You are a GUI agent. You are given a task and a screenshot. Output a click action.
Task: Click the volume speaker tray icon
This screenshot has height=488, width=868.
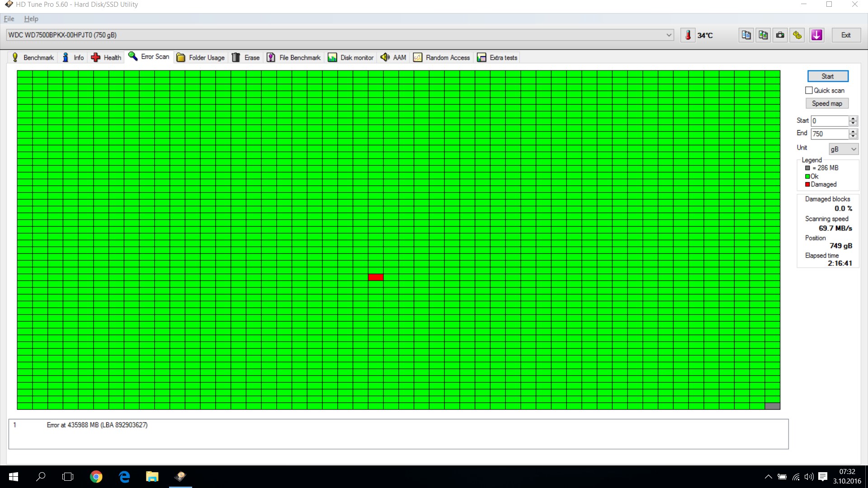tap(809, 477)
